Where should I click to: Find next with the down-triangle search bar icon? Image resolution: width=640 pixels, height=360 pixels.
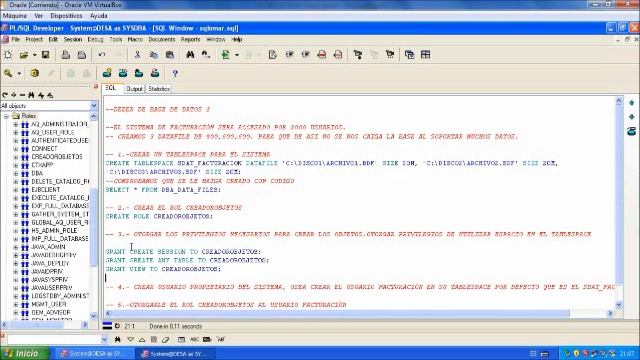[130, 340]
